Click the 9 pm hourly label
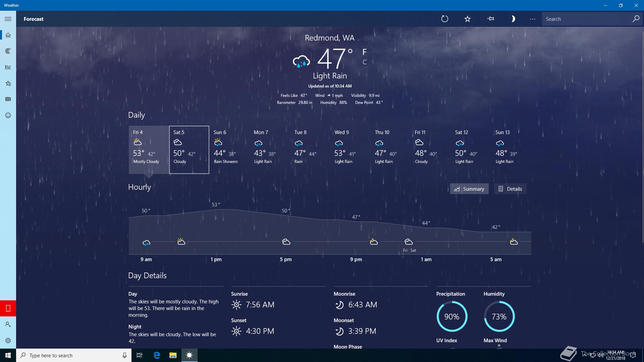644x362 pixels. [x=356, y=259]
